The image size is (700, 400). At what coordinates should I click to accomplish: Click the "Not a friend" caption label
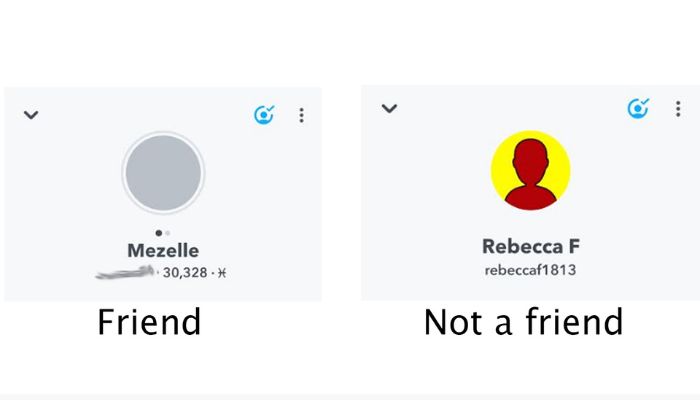(x=523, y=321)
